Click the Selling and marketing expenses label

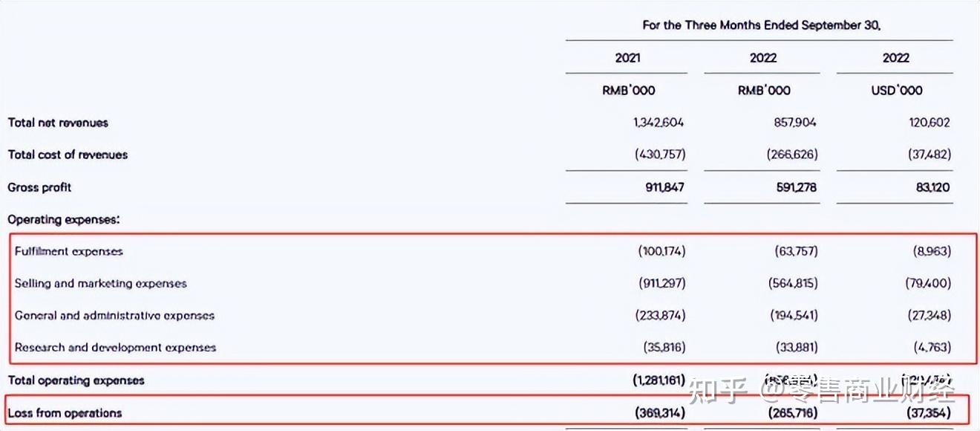coord(101,283)
